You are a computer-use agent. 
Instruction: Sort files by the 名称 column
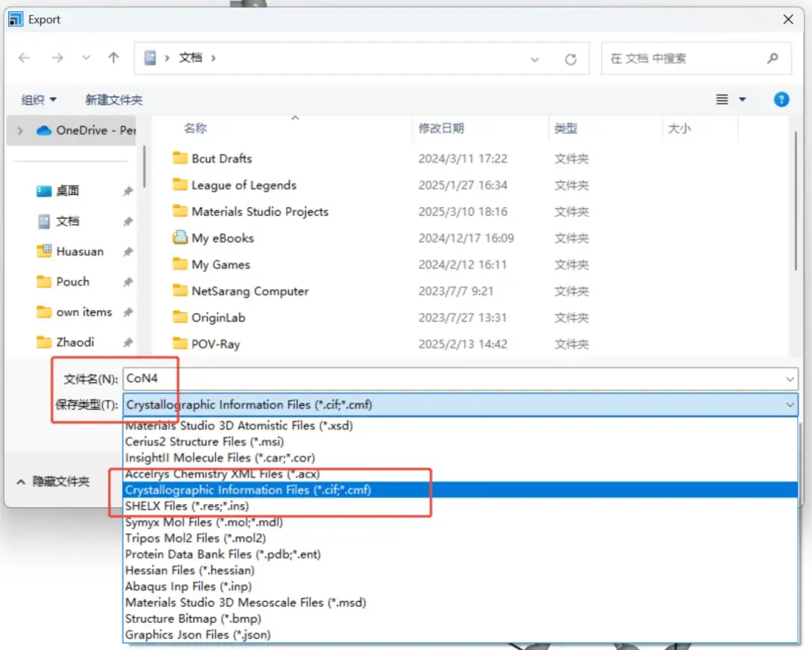click(x=195, y=128)
